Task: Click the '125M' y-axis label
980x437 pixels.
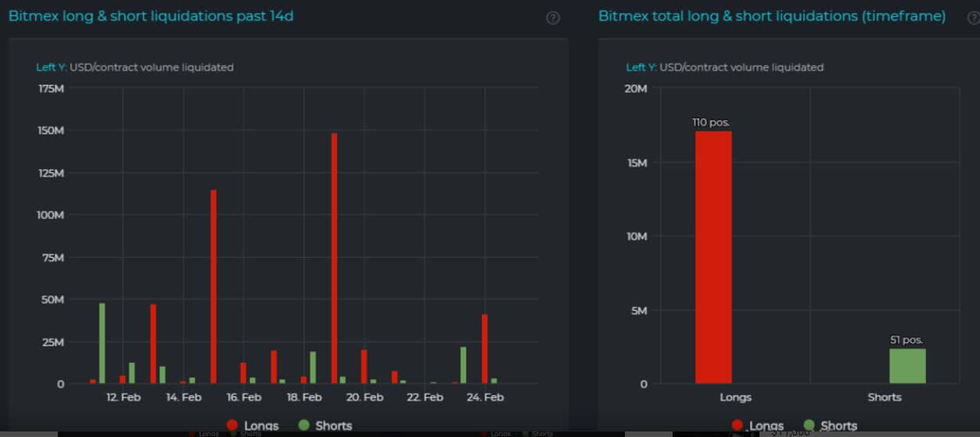Action: pyautogui.click(x=51, y=173)
